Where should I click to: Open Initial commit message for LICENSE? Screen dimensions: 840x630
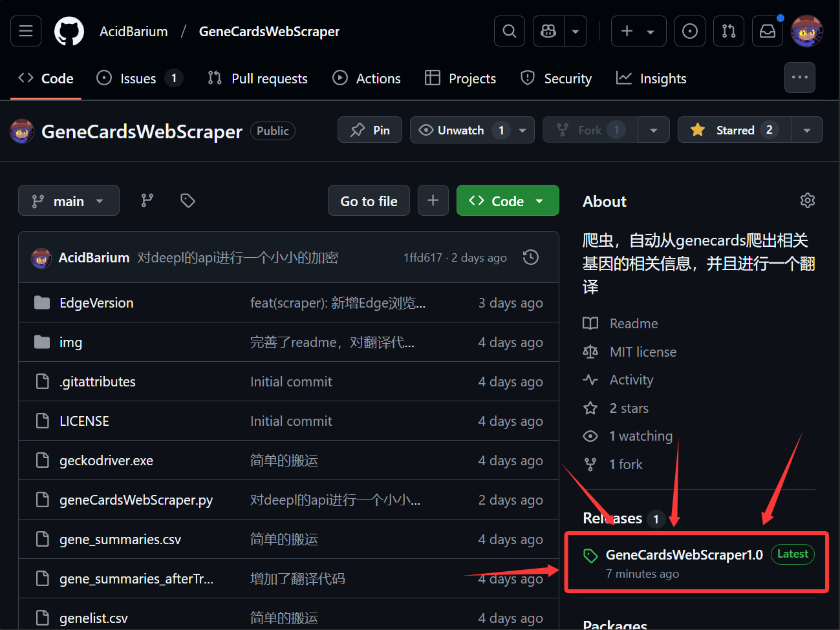pos(291,421)
